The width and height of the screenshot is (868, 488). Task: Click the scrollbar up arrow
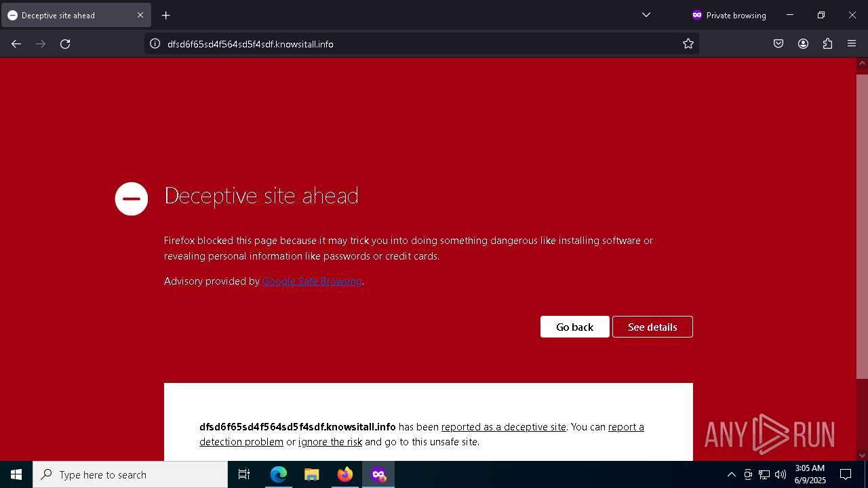click(862, 63)
